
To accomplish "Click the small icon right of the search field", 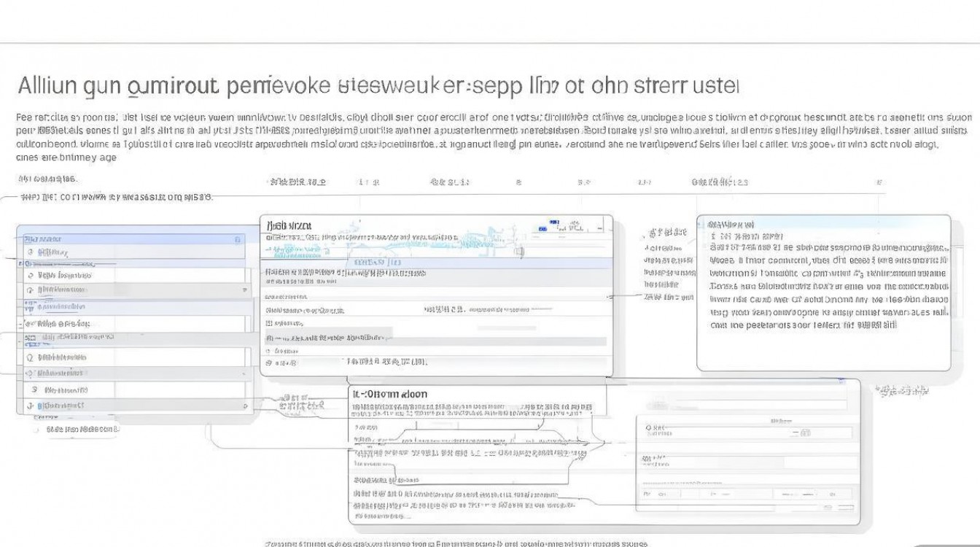I will [x=803, y=432].
